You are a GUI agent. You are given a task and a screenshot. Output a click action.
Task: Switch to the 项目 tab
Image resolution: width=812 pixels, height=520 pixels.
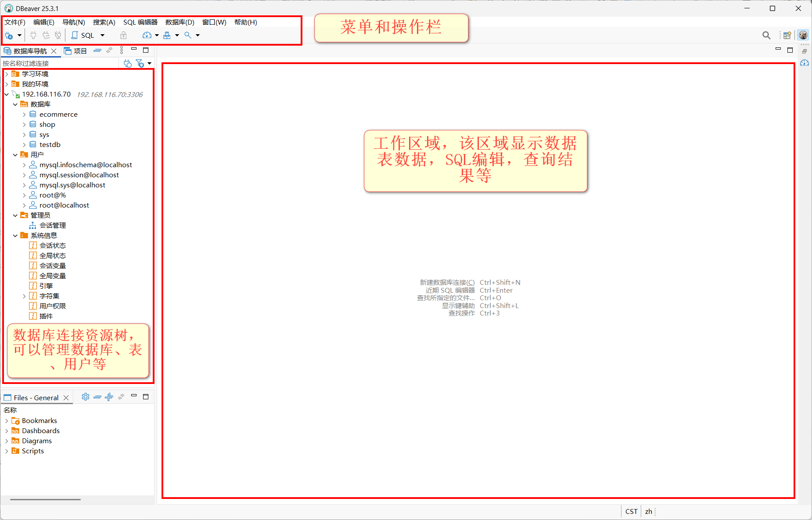coord(76,51)
